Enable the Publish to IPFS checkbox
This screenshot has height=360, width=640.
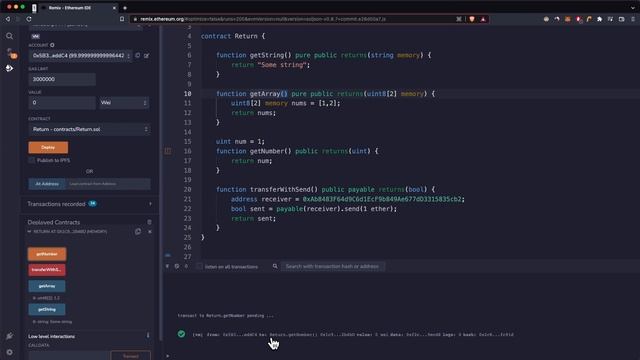[31, 160]
